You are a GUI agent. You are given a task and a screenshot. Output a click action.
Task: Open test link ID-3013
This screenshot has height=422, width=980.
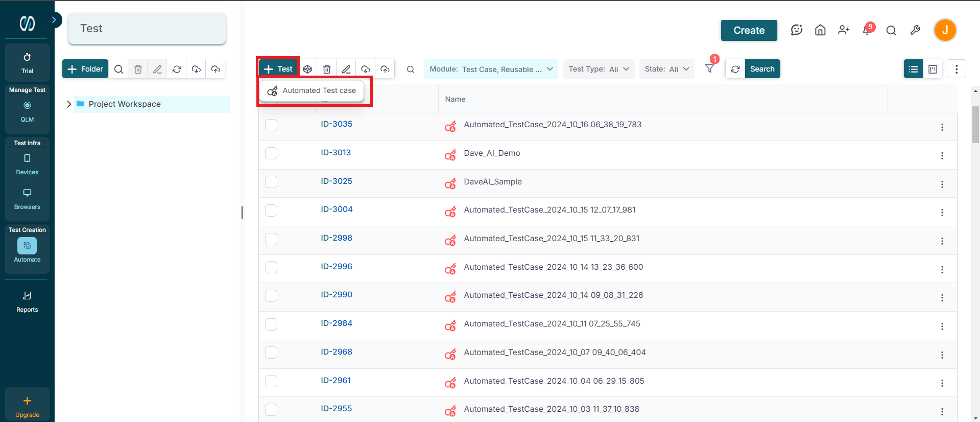coord(336,152)
